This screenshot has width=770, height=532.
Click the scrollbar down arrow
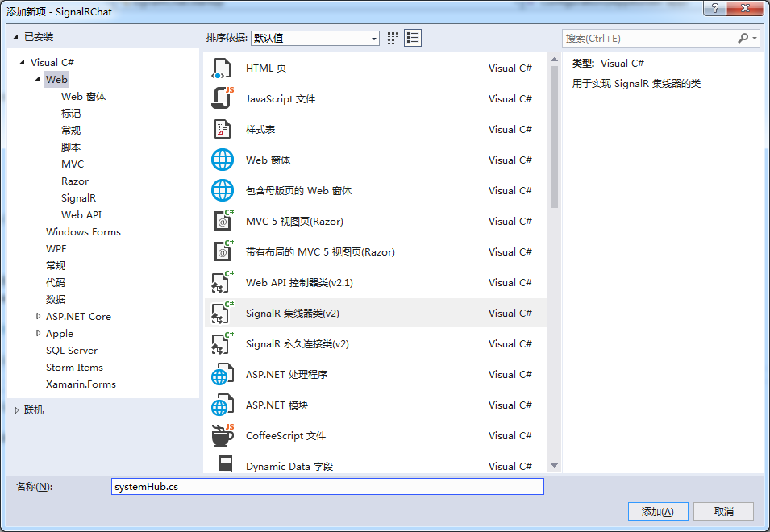pyautogui.click(x=554, y=465)
